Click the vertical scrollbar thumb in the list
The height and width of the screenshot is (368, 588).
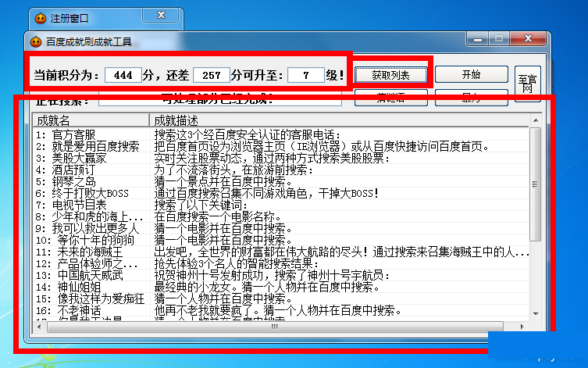(536, 184)
